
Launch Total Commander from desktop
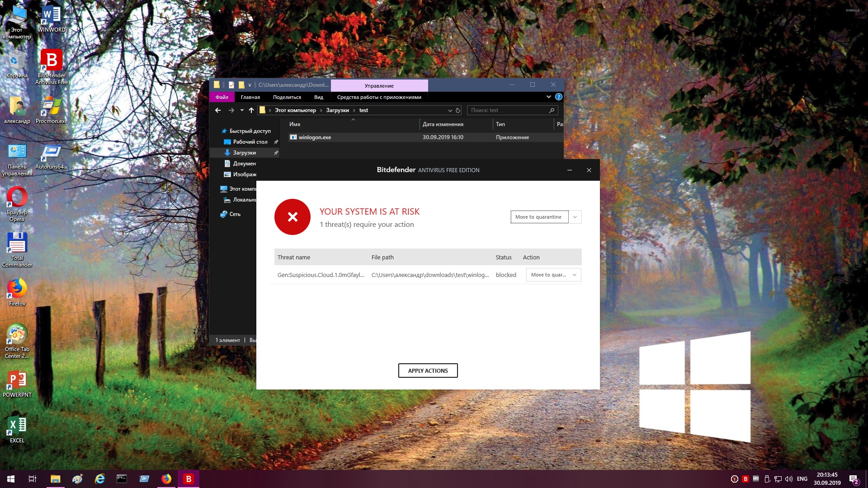tap(17, 244)
